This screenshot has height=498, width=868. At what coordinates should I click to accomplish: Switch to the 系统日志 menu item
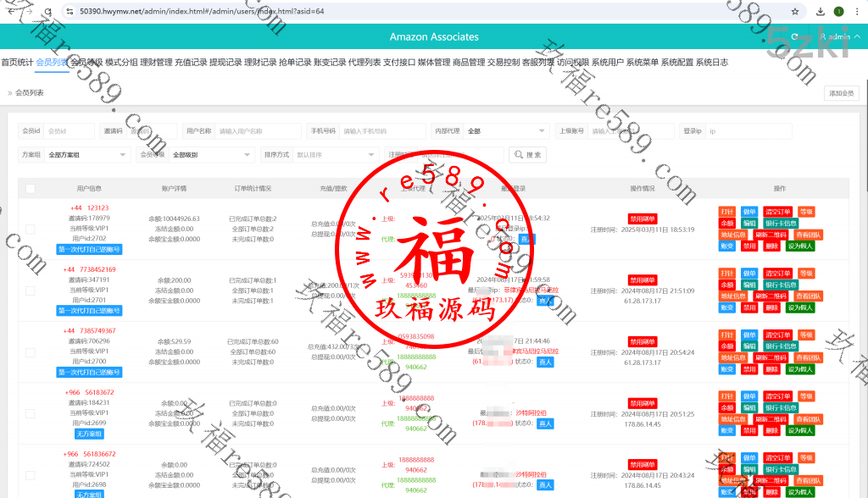711,62
